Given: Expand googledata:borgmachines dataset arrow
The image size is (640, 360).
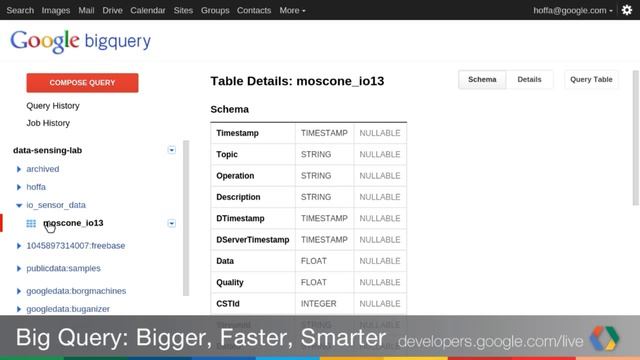Looking at the screenshot, I should [x=19, y=291].
